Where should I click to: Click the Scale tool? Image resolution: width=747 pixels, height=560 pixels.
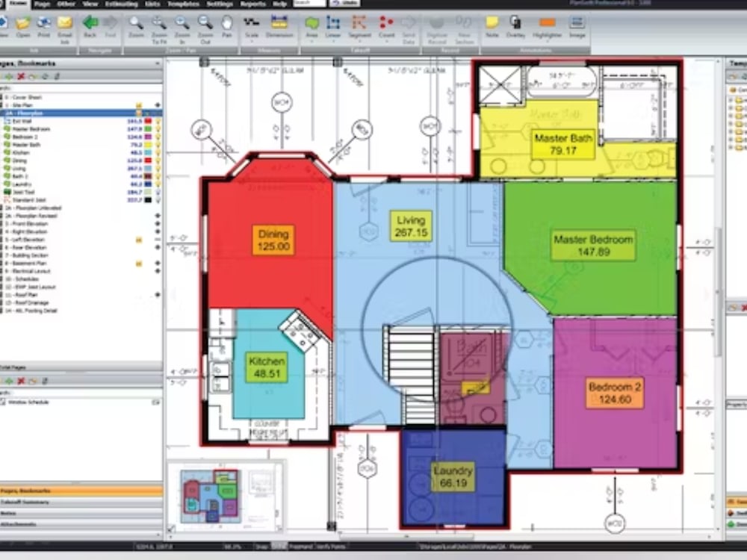tap(252, 27)
